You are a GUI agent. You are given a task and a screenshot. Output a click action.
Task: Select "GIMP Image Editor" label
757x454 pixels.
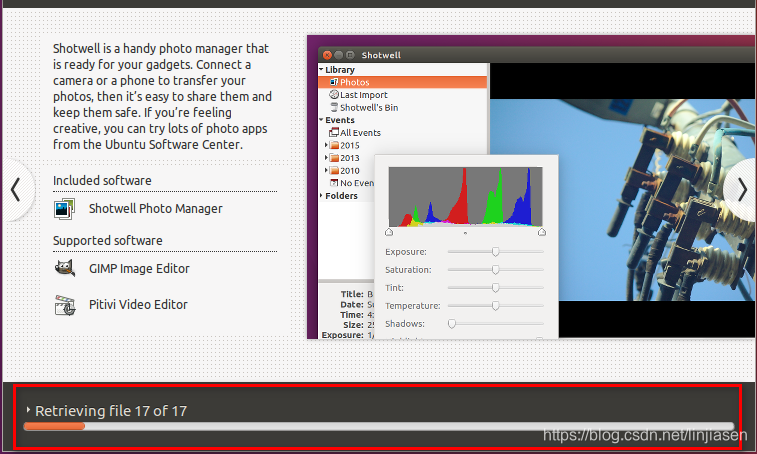[139, 269]
